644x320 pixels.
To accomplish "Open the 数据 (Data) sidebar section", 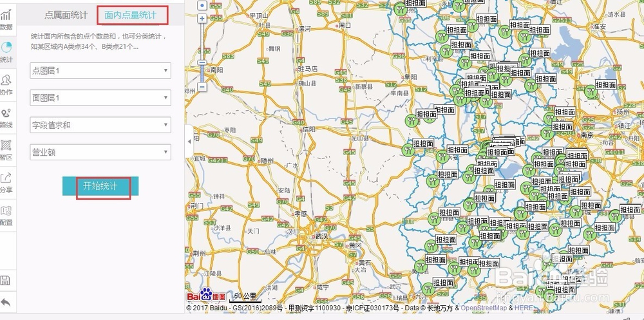I will point(6,20).
